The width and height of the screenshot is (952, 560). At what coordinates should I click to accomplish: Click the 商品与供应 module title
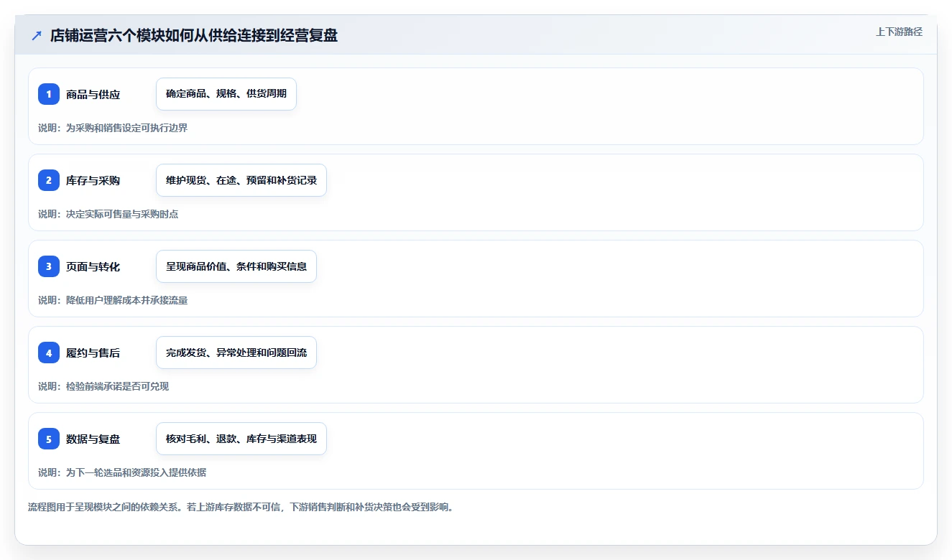pyautogui.click(x=93, y=94)
